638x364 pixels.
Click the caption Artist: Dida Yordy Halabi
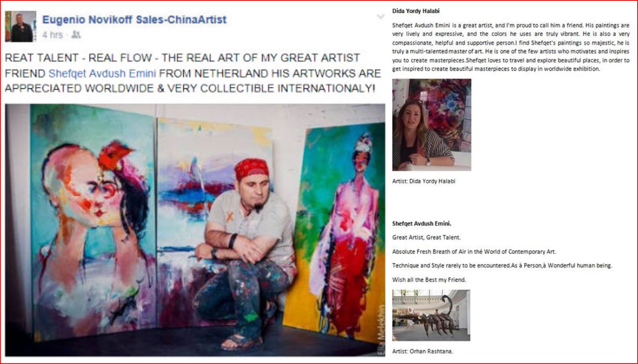(424, 181)
